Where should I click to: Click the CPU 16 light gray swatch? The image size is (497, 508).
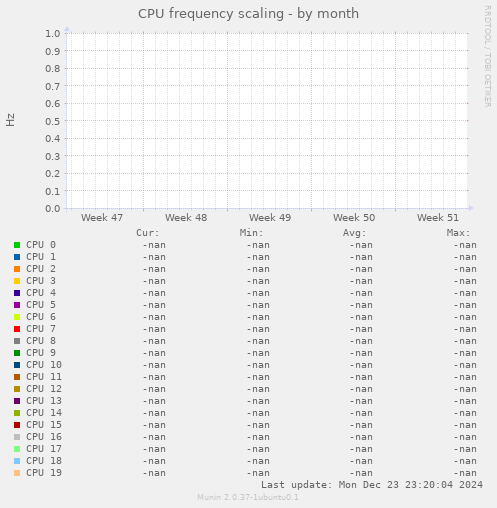click(x=17, y=437)
